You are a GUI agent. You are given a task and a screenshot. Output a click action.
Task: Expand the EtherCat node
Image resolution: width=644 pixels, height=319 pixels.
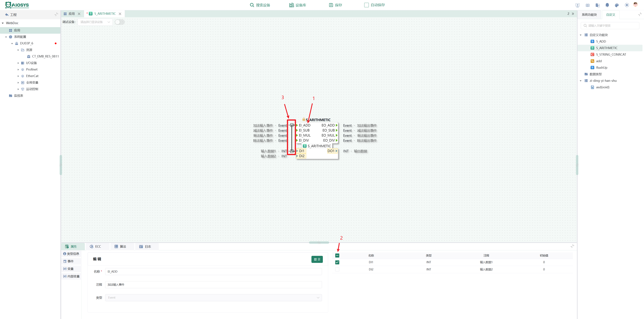point(18,76)
